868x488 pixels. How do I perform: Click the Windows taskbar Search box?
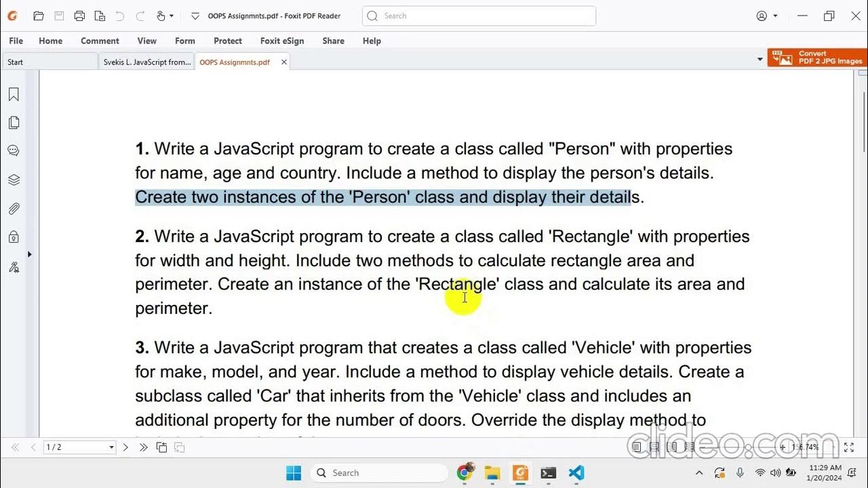point(379,472)
